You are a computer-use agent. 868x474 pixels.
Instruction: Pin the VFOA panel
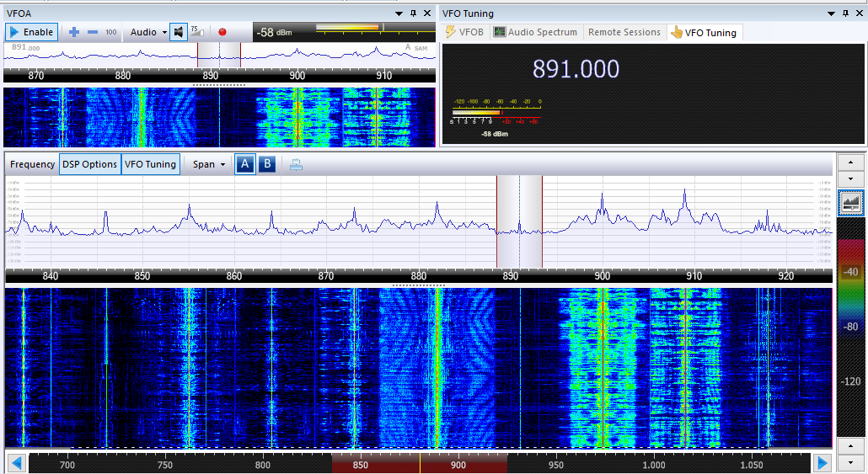[x=413, y=13]
